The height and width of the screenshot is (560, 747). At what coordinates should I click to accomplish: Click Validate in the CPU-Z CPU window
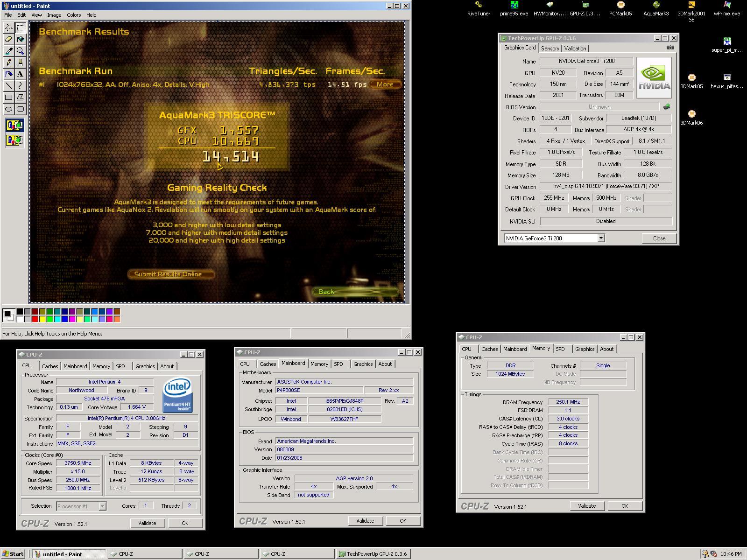(x=147, y=523)
